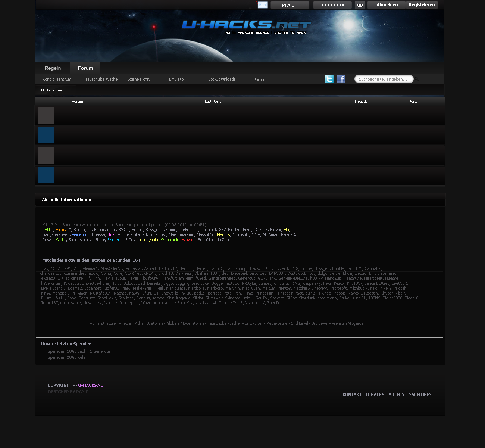Click the KONTAKT footer link
Image resolution: width=485 pixels, height=448 pixels.
click(x=352, y=395)
